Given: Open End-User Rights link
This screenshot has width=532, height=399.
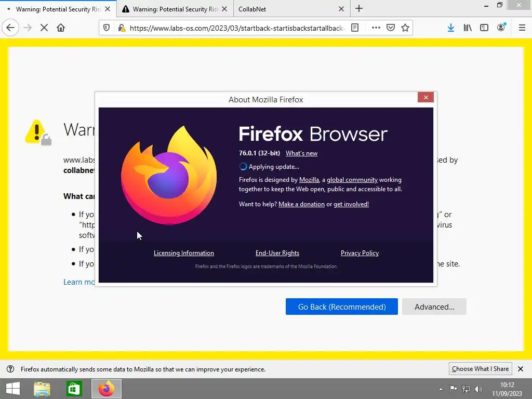Looking at the screenshot, I should coord(277,253).
